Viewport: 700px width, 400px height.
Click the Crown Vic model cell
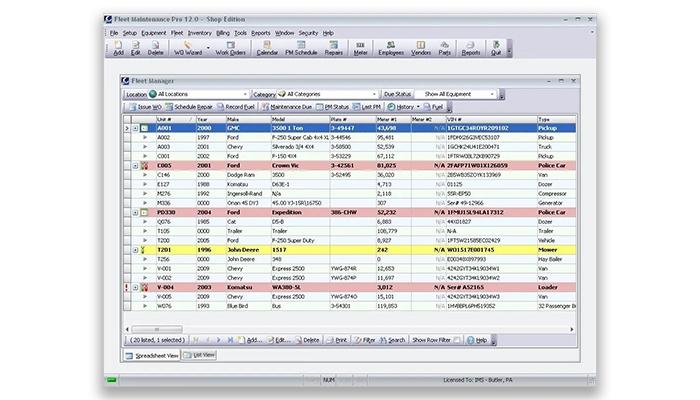point(300,166)
